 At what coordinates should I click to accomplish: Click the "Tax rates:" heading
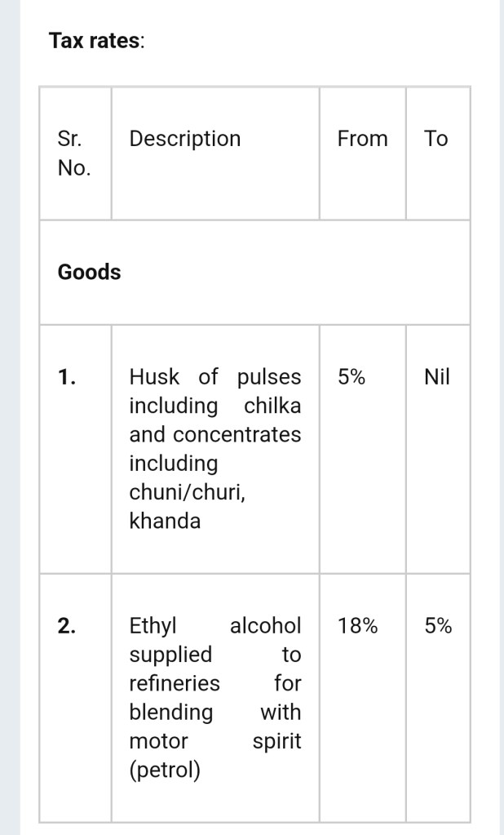(x=96, y=41)
